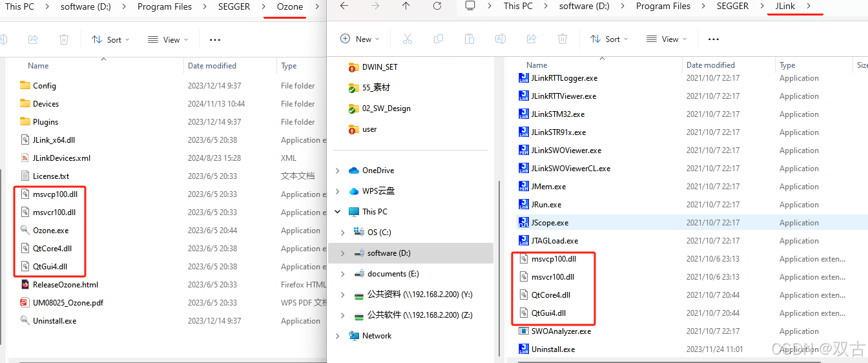This screenshot has height=363, width=868.
Task: Click the Rename icon in JLink toolbar
Action: point(500,39)
